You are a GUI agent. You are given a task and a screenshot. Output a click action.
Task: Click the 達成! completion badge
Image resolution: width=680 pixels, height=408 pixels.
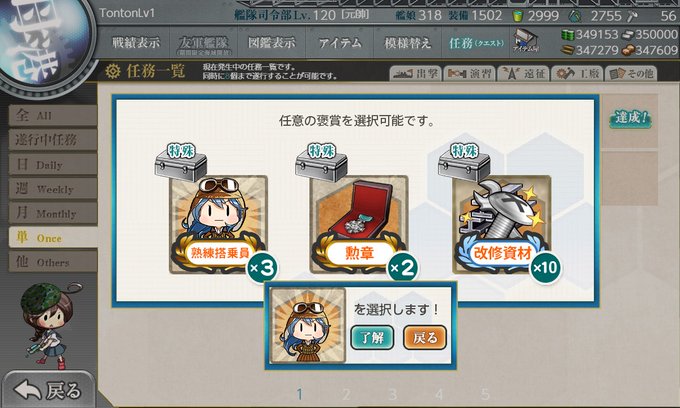tap(631, 118)
